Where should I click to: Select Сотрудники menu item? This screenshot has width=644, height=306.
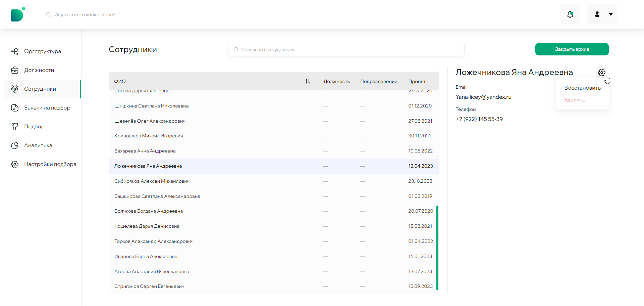coord(43,89)
